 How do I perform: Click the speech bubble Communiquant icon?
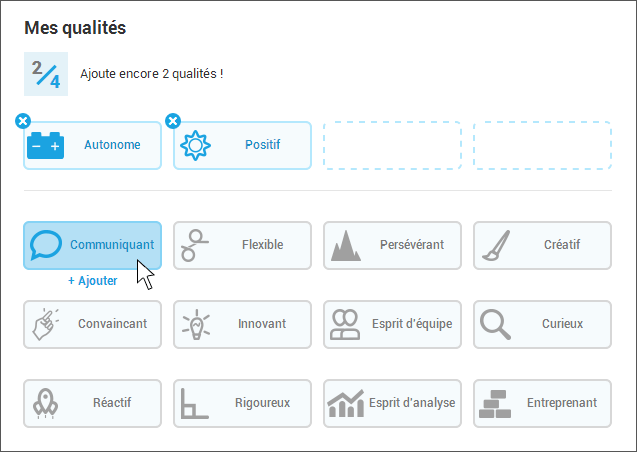point(46,245)
